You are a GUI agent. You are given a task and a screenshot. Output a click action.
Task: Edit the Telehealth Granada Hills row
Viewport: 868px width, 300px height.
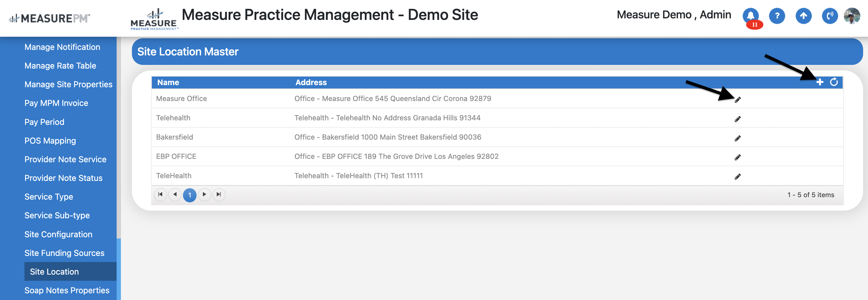738,119
